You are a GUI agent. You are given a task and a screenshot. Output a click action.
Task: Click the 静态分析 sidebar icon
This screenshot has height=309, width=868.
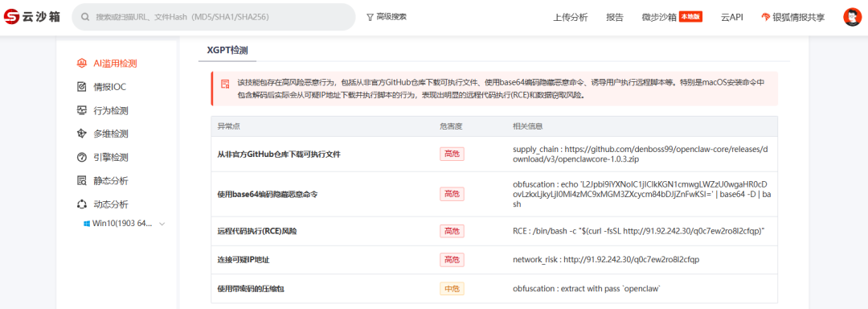[81, 180]
